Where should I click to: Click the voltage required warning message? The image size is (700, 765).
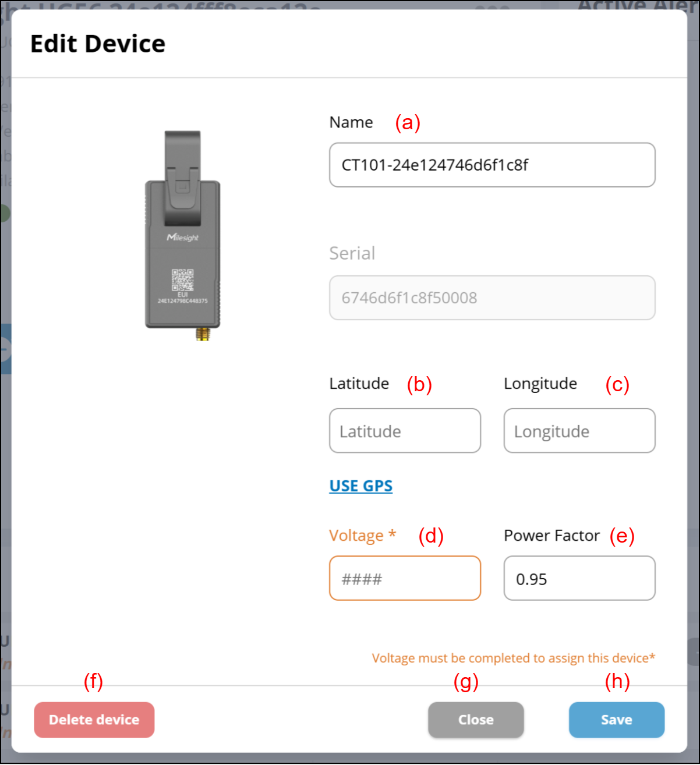(x=513, y=658)
